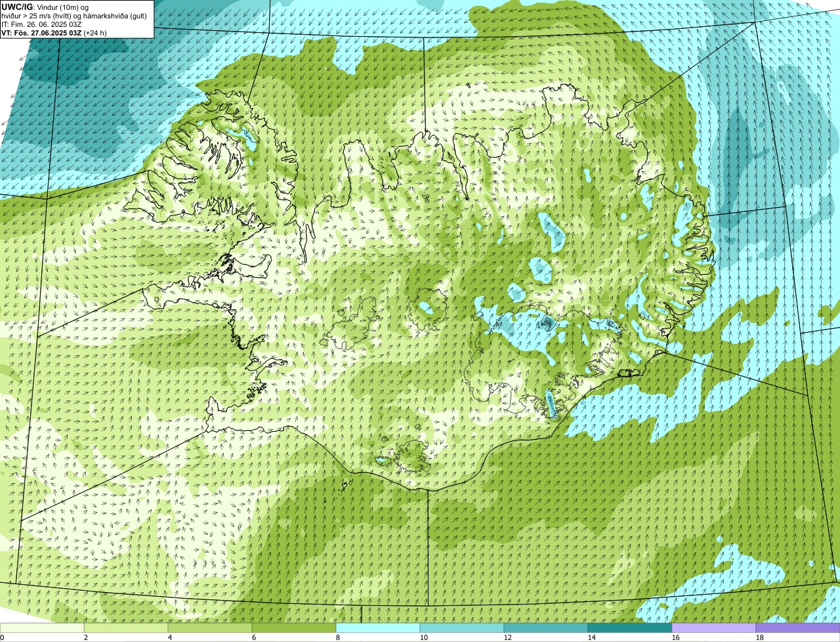Pick the medium green 4–6 m/s legend swatch

click(x=210, y=628)
